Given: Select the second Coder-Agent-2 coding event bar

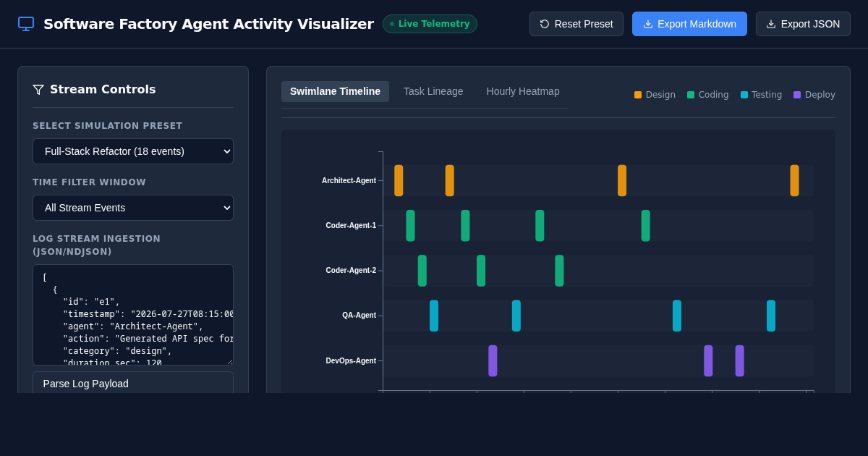Looking at the screenshot, I should (481, 271).
